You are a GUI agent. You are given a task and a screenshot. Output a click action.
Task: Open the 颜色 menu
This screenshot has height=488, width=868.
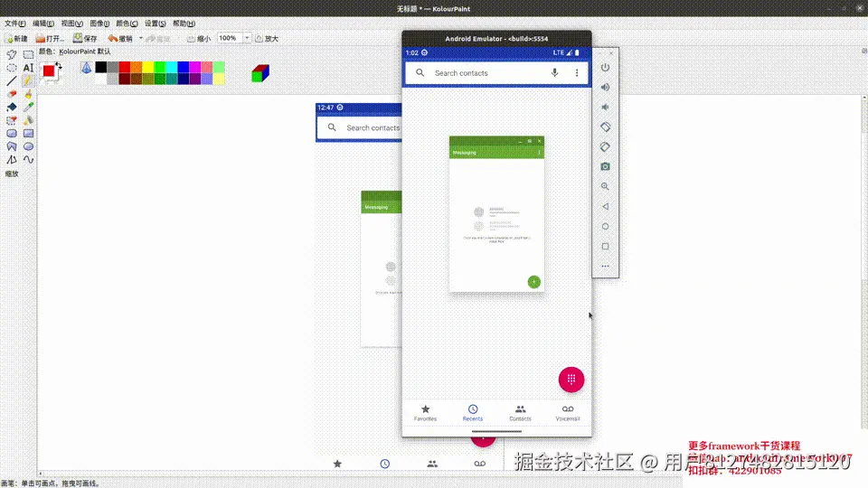pyautogui.click(x=127, y=23)
